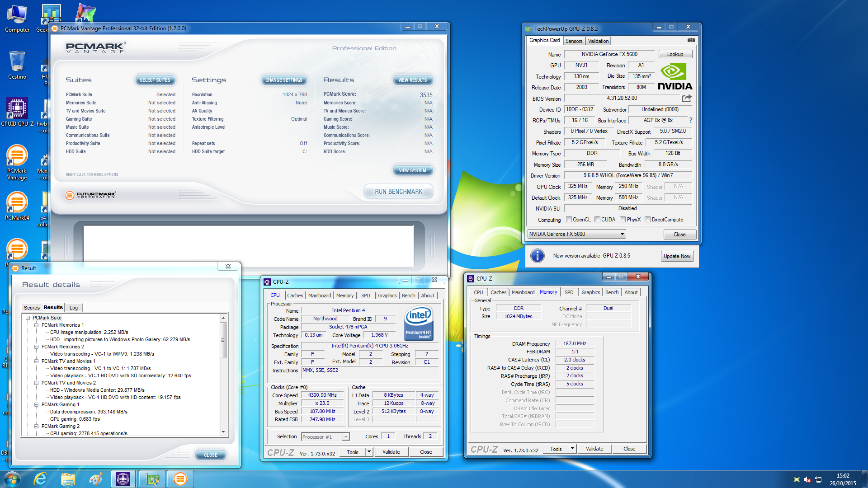Click the results tree vertical scrollbar
This screenshot has height=488, width=868.
223,375
